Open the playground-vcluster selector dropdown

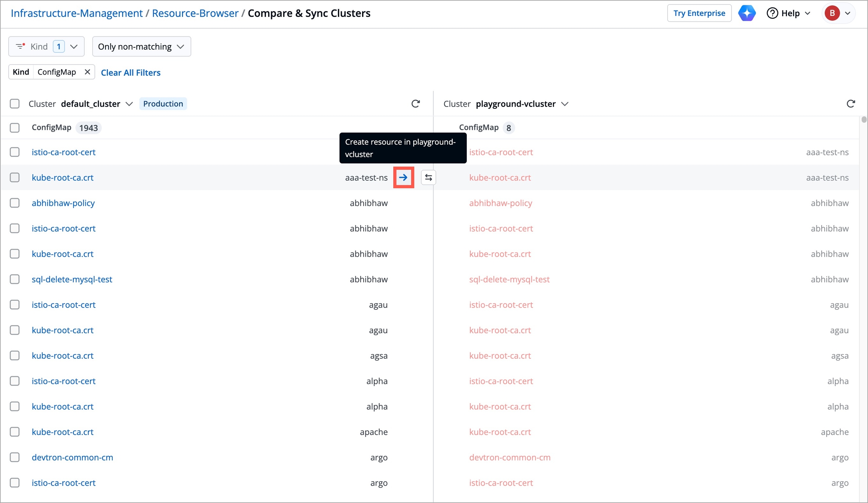565,104
